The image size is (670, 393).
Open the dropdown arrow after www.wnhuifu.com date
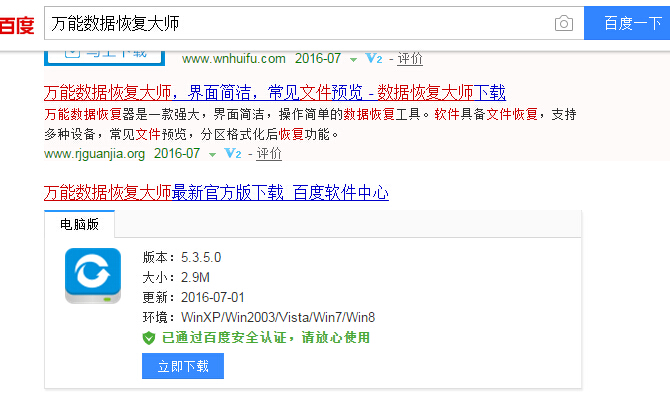point(353,60)
